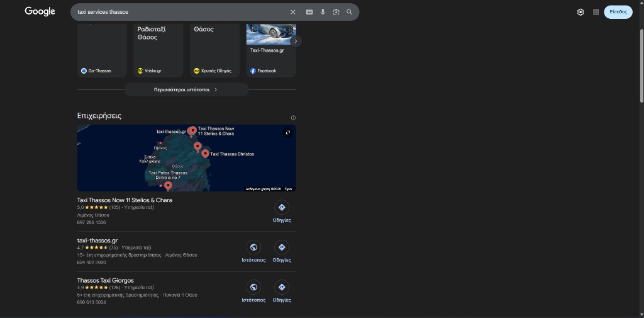Open Thassos Taxi Giorgos listing
Image resolution: width=644 pixels, height=318 pixels.
point(105,280)
